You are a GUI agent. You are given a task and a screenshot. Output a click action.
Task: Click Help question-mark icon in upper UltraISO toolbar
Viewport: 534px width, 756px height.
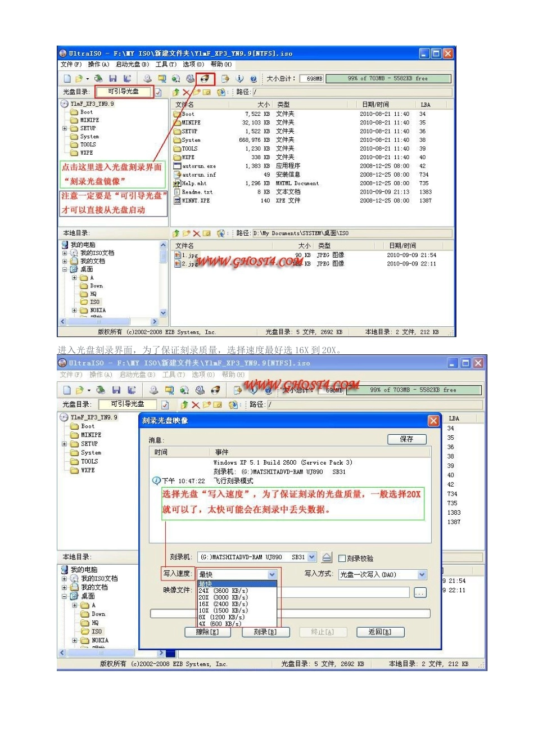coord(254,79)
